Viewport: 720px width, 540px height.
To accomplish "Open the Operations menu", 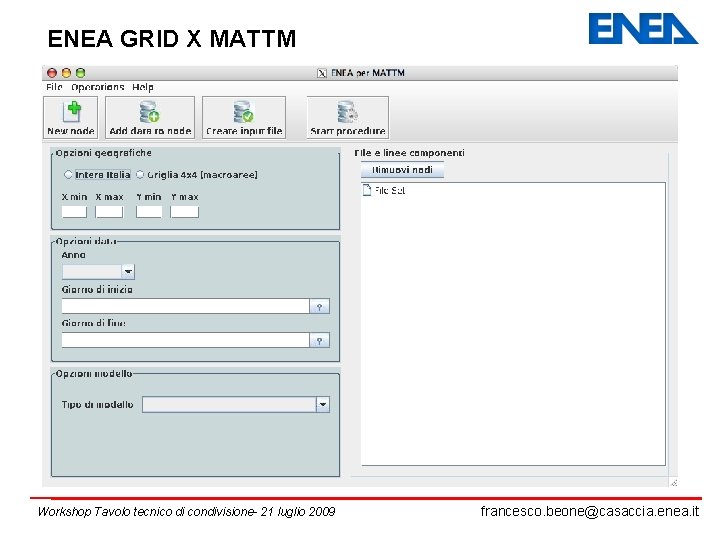I will pos(97,87).
